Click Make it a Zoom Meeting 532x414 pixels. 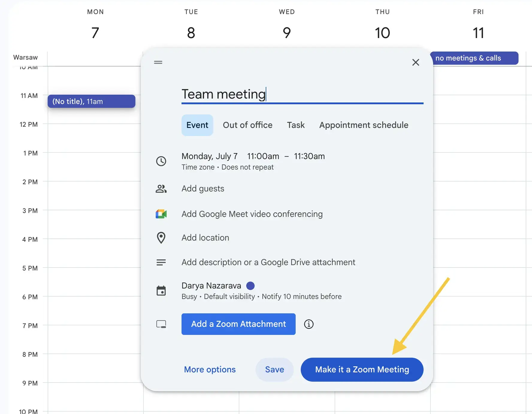[362, 369]
